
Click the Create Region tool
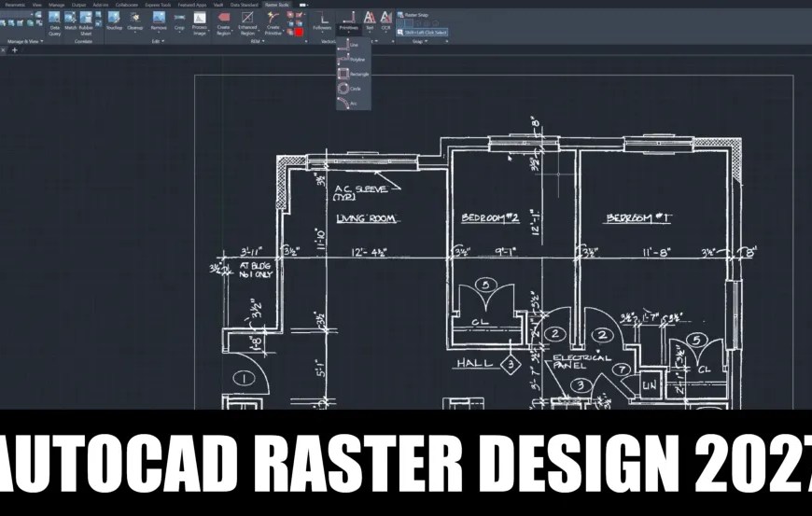coord(223,24)
